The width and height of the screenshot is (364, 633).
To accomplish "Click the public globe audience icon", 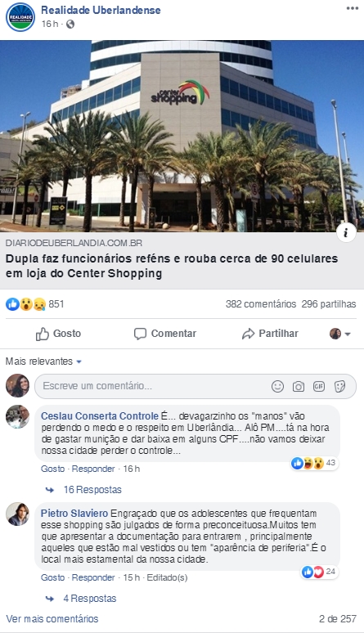I will click(70, 25).
